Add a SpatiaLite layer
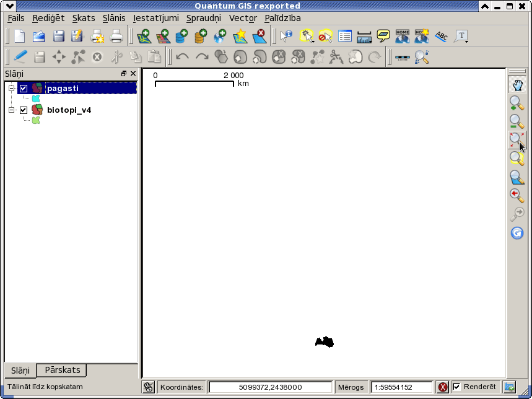The width and height of the screenshot is (532, 399). [201, 36]
